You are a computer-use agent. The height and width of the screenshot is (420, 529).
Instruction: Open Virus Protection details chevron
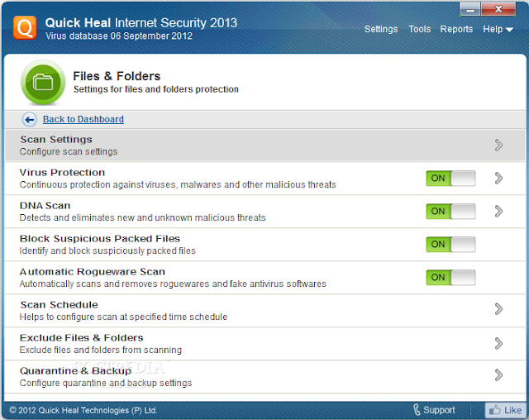point(498,178)
